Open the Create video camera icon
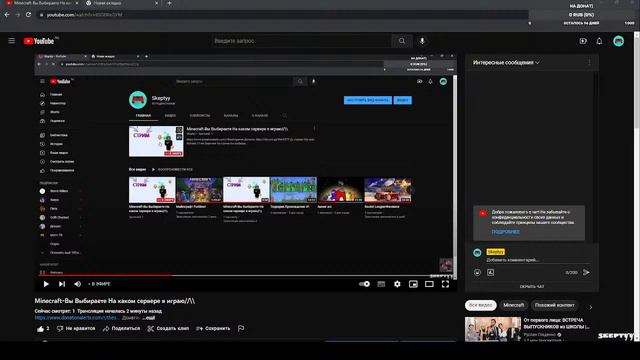The image size is (640, 360). click(583, 41)
